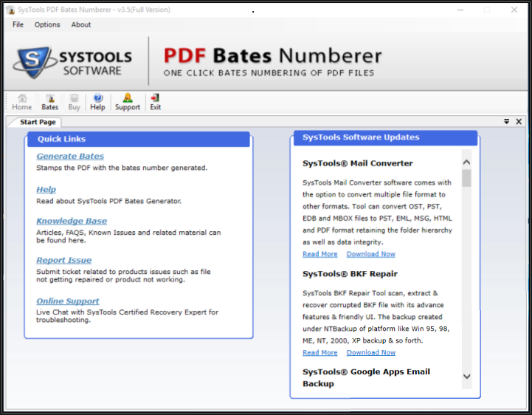The width and height of the screenshot is (532, 415).
Task: Click Read More under Mail Converter
Action: coord(320,254)
